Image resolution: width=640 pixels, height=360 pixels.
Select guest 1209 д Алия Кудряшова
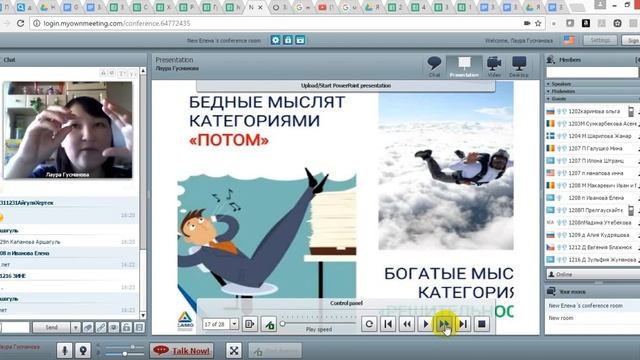[593, 235]
